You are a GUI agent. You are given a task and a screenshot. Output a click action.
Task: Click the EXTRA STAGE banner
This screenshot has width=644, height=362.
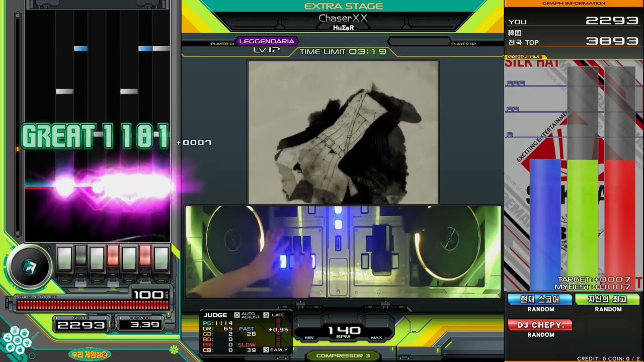(x=344, y=6)
